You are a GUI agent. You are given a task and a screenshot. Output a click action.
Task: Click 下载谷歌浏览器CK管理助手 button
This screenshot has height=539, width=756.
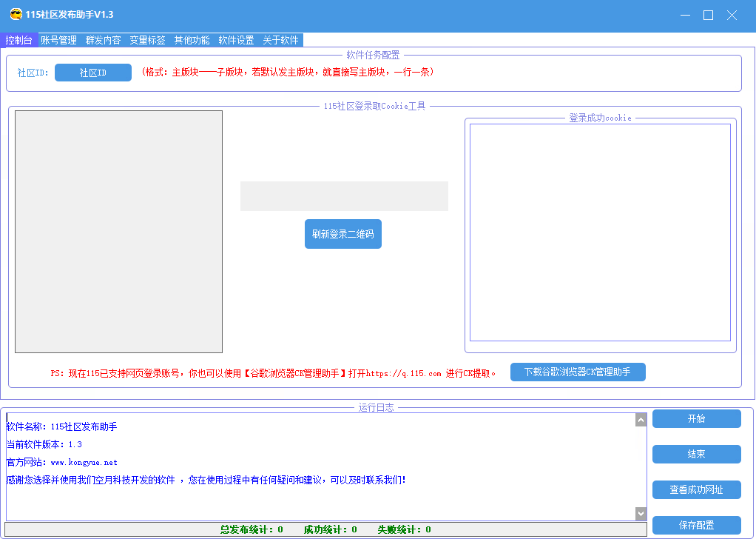click(578, 372)
